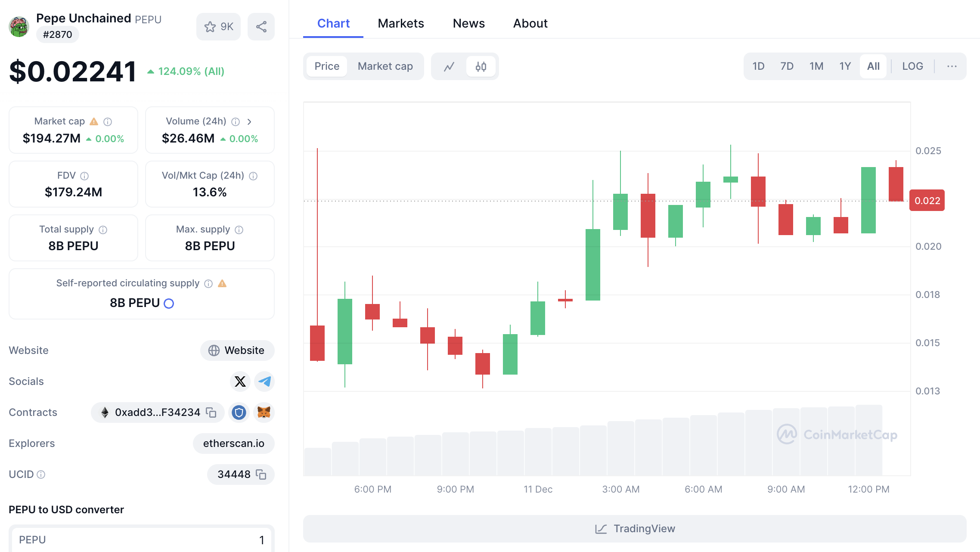Screen dimensions: 980x552
Task: Click the 124.09% (All) change text
Action: [191, 71]
